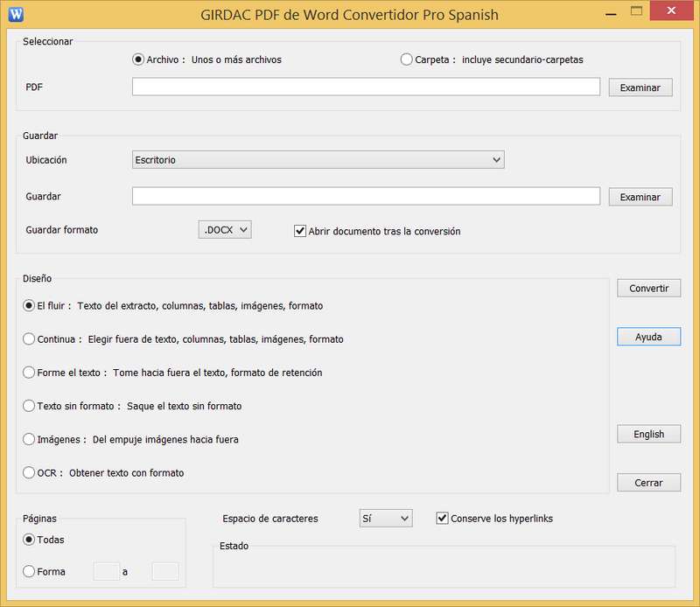The width and height of the screenshot is (700, 607).
Task: Switch language with the English button
Action: 648,434
